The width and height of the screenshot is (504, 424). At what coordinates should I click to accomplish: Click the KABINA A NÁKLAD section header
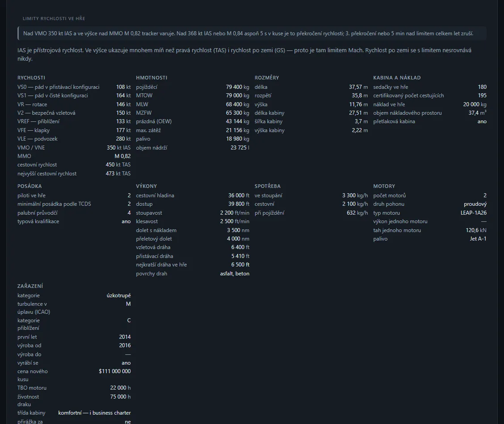397,78
